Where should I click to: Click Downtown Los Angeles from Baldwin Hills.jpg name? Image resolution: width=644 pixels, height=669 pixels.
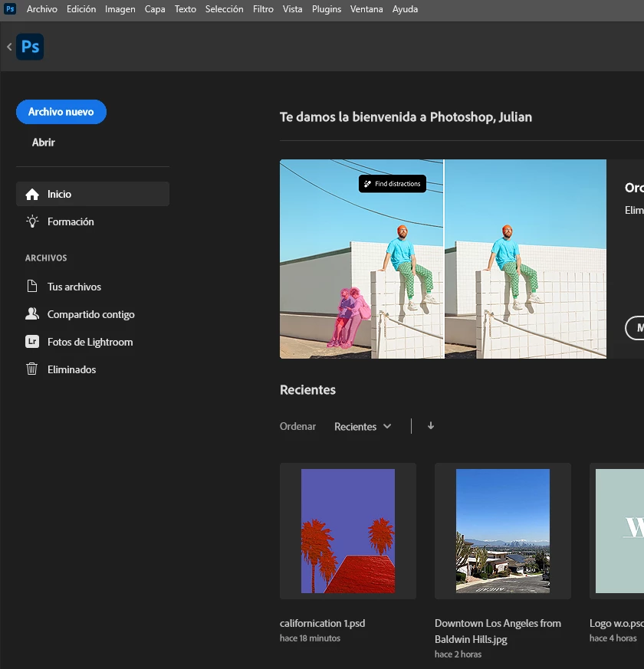click(498, 631)
